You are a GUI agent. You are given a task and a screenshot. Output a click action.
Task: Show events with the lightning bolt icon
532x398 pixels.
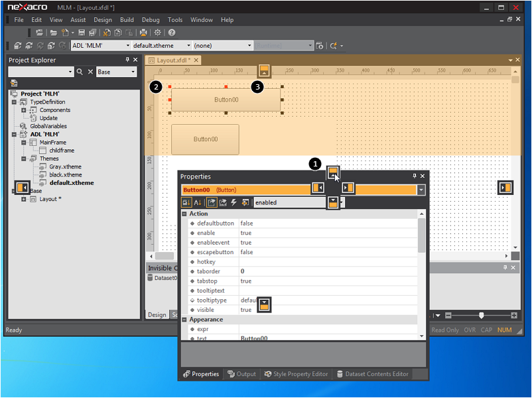point(233,202)
